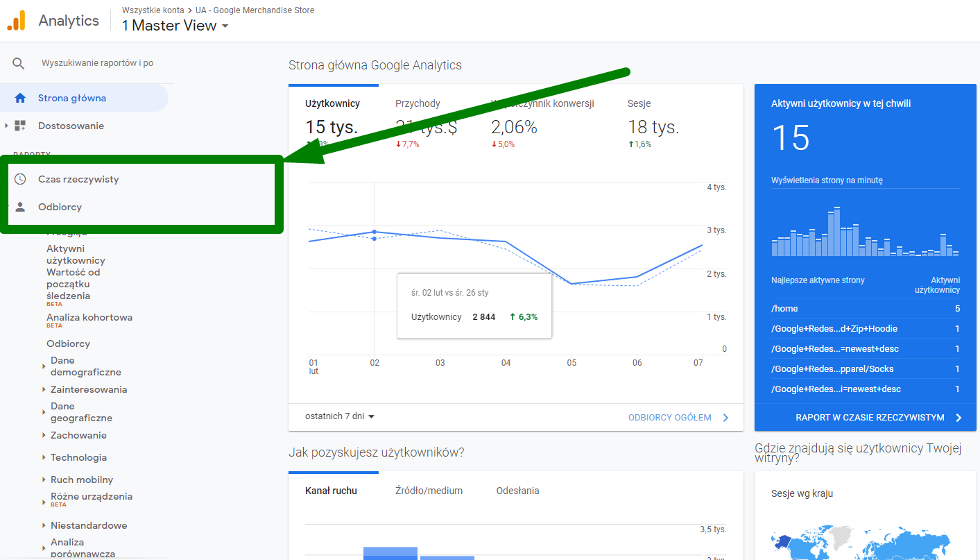The image size is (980, 560).
Task: Open Wartość od początku śledzenia report
Action: click(74, 284)
